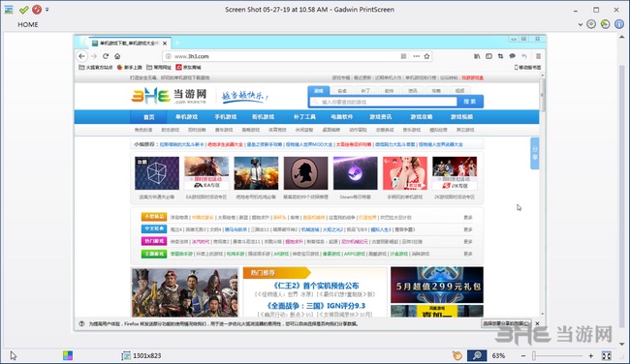
Task: Click the blue 搜索 search button
Action: pos(470,102)
